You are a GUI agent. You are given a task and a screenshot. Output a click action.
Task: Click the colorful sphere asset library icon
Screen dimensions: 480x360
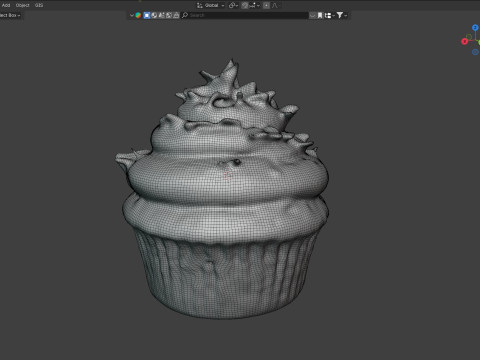tap(138, 15)
